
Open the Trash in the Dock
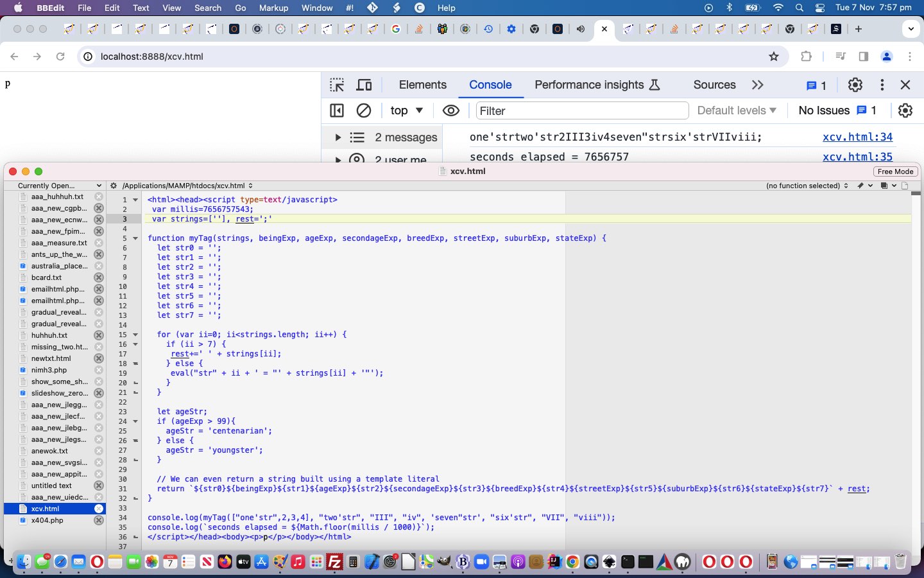point(900,562)
